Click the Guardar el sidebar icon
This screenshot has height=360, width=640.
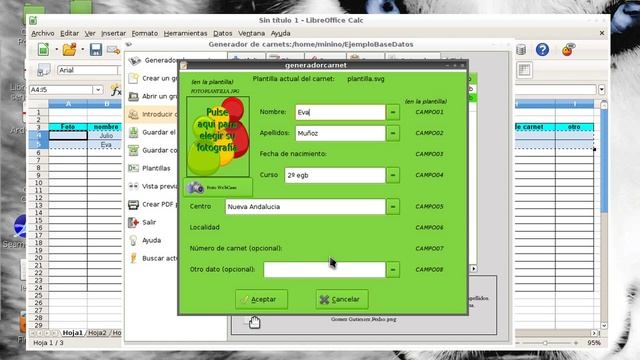click(x=133, y=132)
